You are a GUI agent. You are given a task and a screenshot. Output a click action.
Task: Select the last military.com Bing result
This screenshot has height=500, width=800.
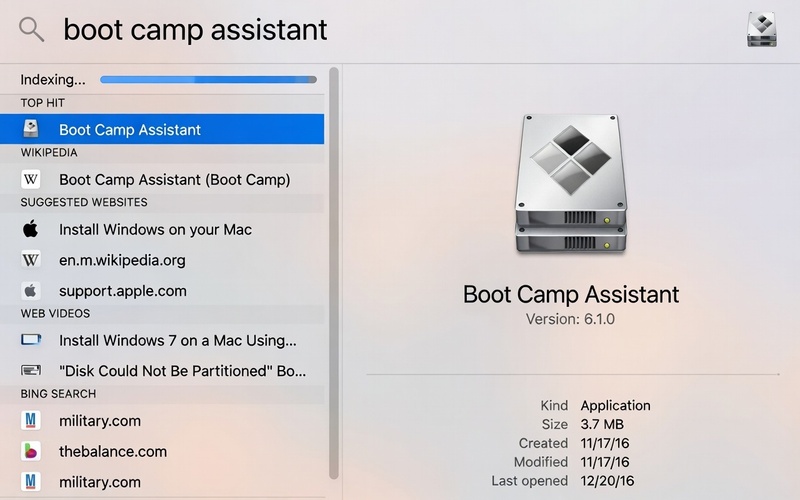click(x=162, y=482)
